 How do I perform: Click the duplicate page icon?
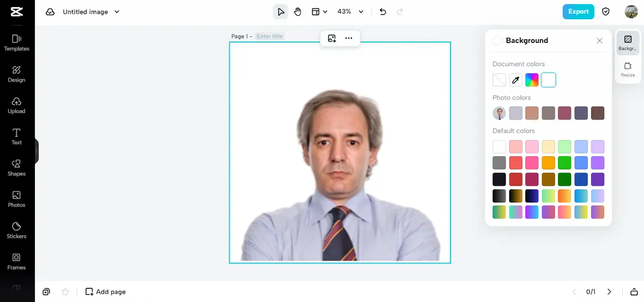click(46, 291)
